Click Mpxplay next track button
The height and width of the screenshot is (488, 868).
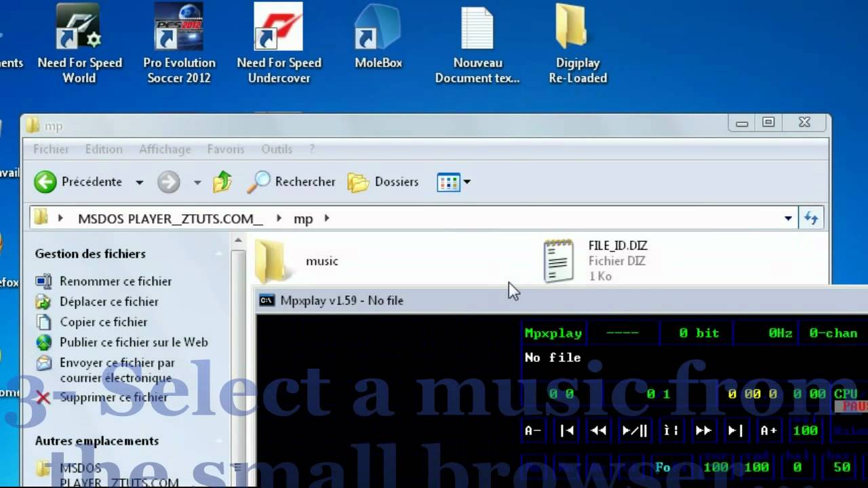click(735, 430)
